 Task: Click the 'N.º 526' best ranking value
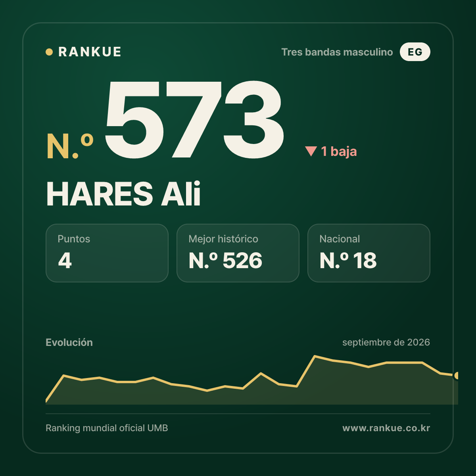(226, 261)
